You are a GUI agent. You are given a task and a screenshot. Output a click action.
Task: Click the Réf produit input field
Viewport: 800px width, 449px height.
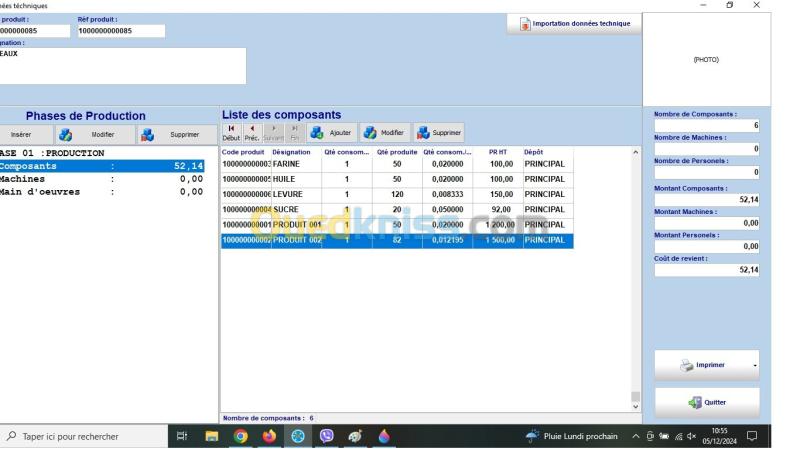(x=121, y=31)
